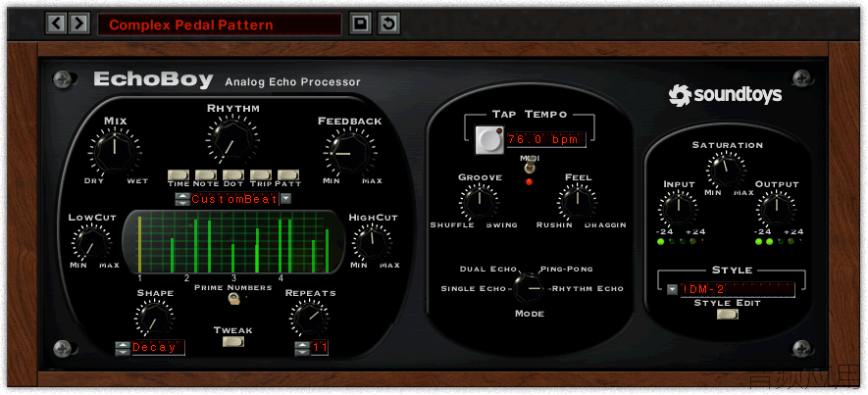Click the Input level LED meter
The image size is (868, 395).
point(680,242)
